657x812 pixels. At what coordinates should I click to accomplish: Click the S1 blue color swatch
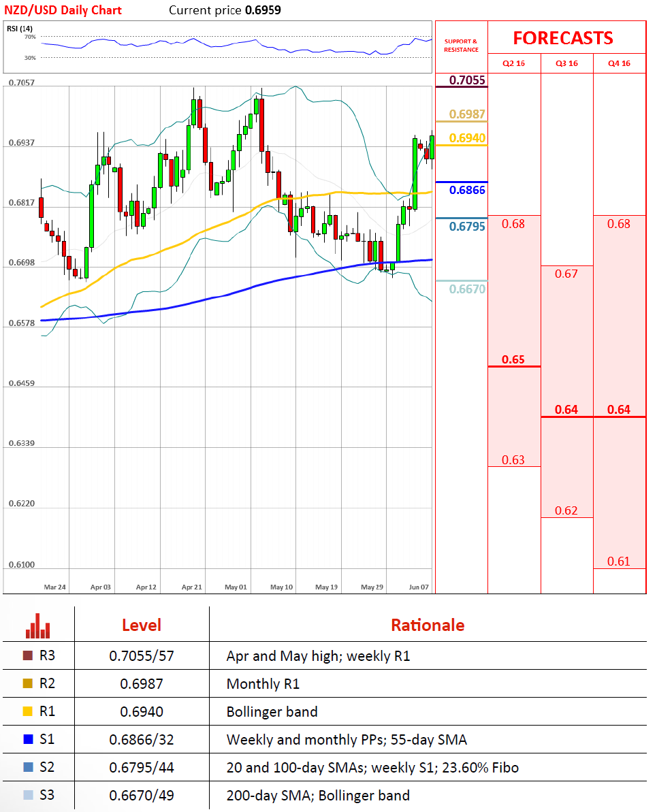pos(28,739)
